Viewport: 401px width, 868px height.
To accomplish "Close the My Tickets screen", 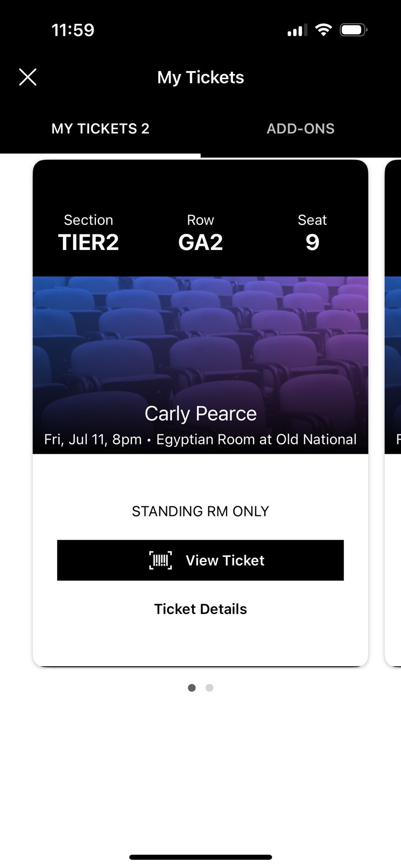I will 28,77.
